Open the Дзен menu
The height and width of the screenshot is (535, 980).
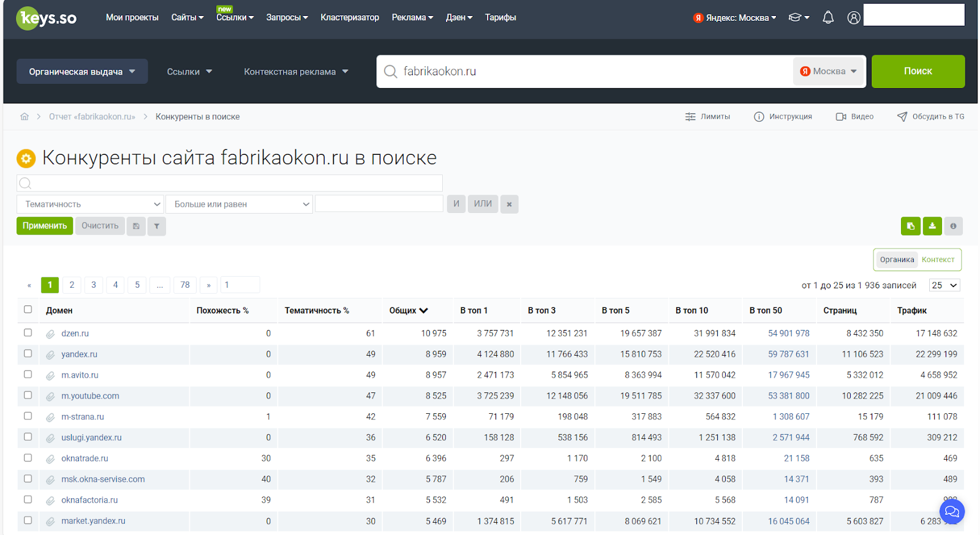click(459, 17)
